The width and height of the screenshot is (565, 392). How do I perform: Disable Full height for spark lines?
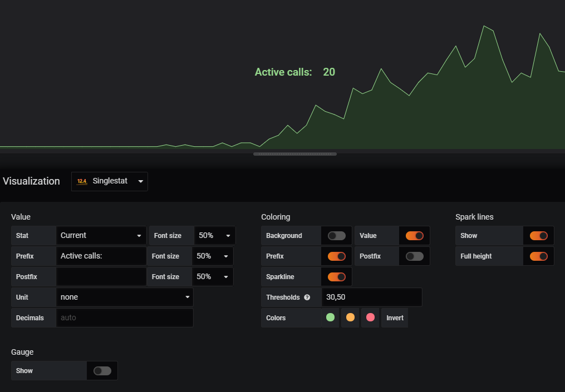coord(538,256)
